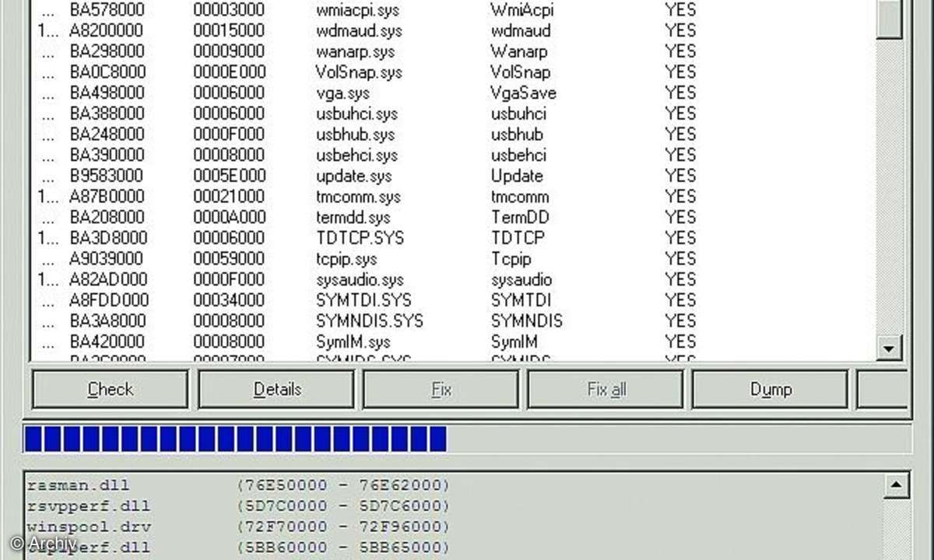The height and width of the screenshot is (560, 934).
Task: Click the VgaSave service name
Action: click(x=523, y=93)
